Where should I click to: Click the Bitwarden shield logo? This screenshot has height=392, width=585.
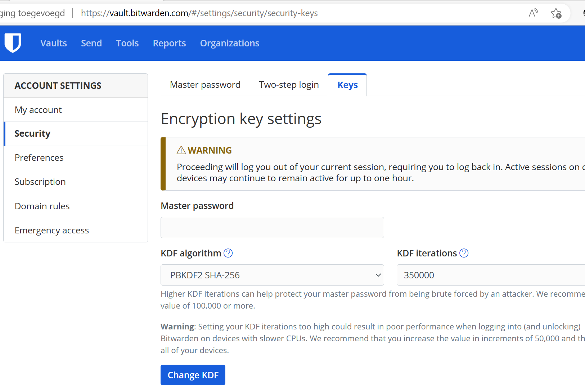13,43
